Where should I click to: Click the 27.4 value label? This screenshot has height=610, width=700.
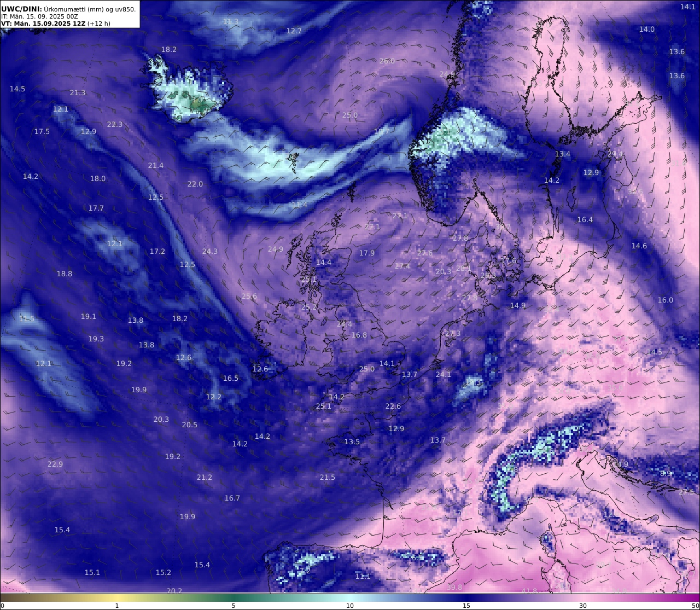(402, 266)
